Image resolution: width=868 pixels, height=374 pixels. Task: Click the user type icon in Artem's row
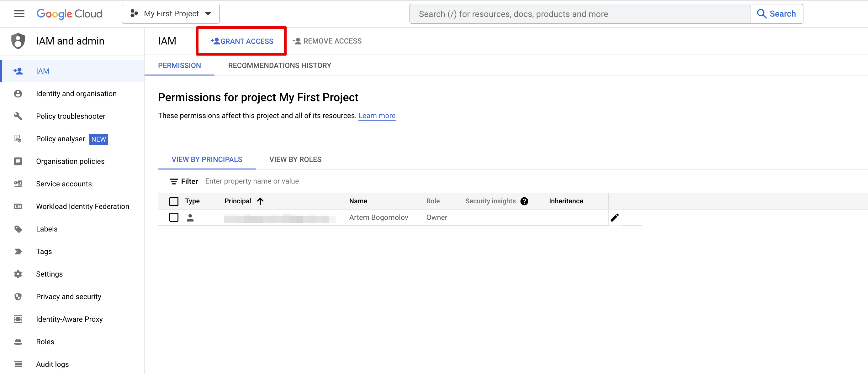[190, 218]
